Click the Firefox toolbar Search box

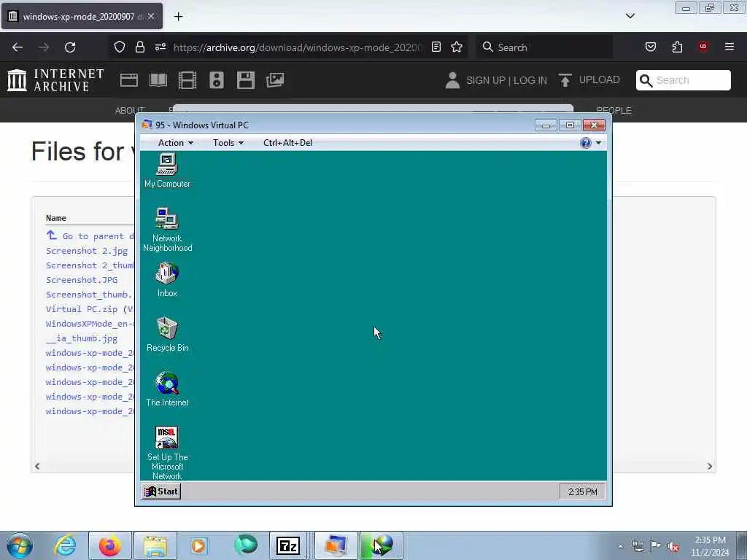pos(544,47)
